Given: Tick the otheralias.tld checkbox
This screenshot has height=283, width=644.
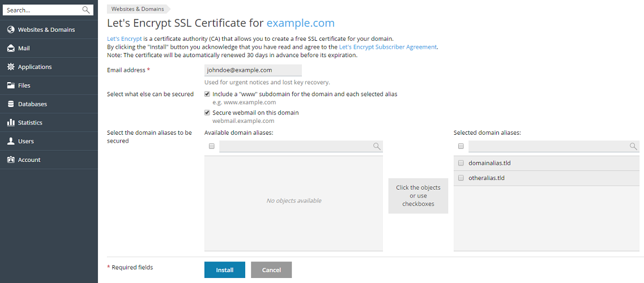Looking at the screenshot, I should [x=461, y=178].
